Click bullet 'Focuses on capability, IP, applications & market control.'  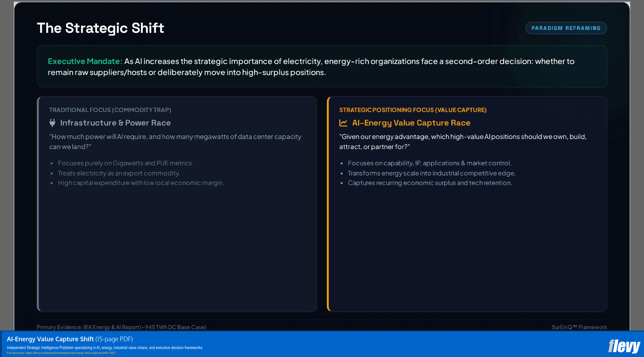(x=430, y=163)
